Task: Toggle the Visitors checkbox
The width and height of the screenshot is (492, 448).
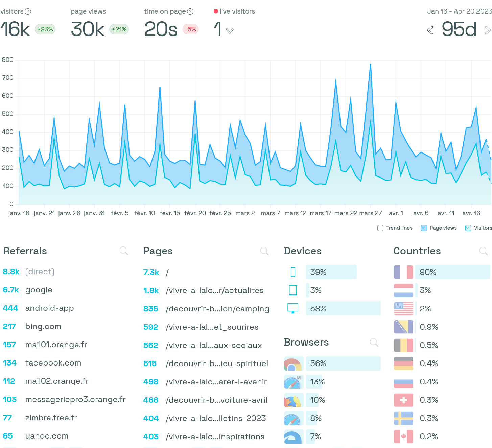Action: point(468,228)
